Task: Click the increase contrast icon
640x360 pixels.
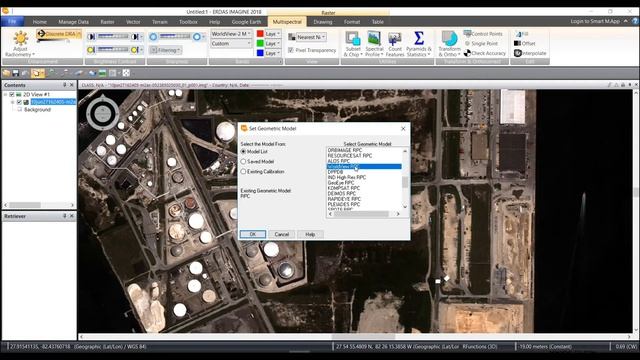Action: pos(135,37)
